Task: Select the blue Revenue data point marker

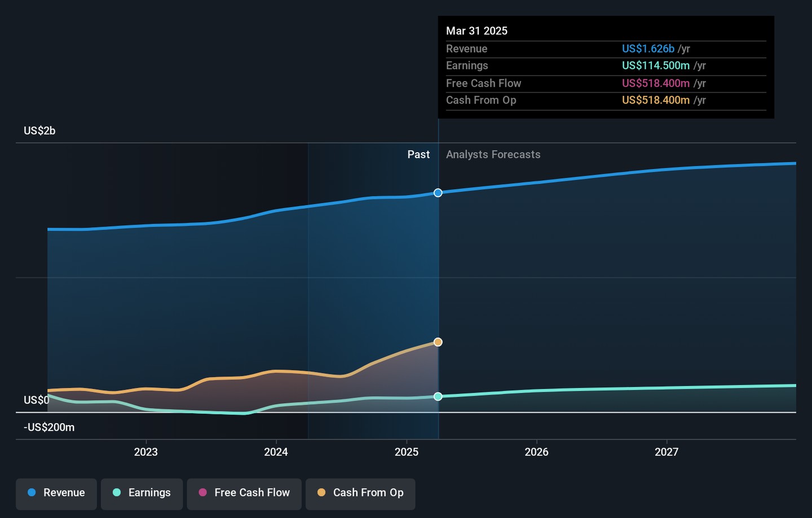Action: [438, 193]
